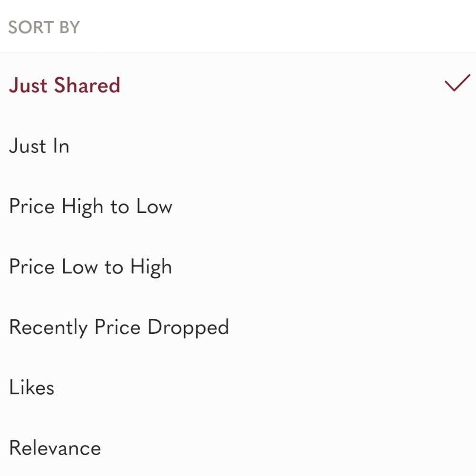Switch sorting to highest price first

238,206
